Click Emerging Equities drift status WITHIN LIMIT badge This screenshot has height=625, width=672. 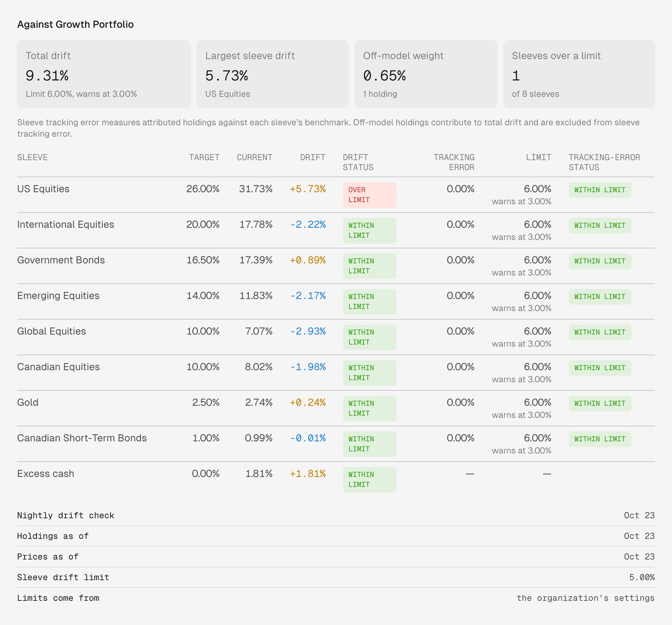369,302
